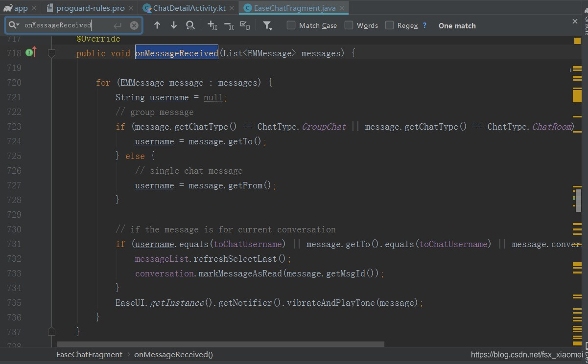Click getFrom() in line 727
This screenshot has height=364, width=588.
[x=250, y=185]
